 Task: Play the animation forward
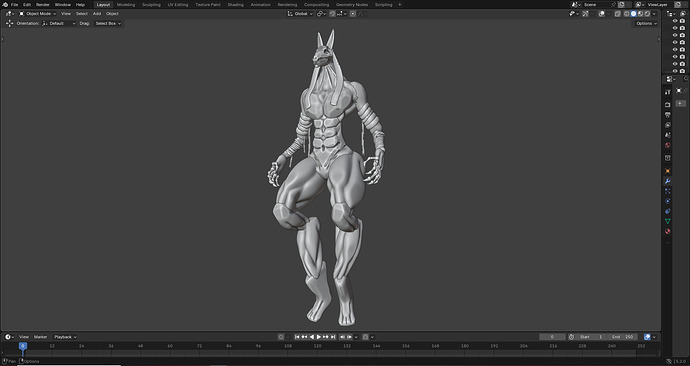(319, 337)
